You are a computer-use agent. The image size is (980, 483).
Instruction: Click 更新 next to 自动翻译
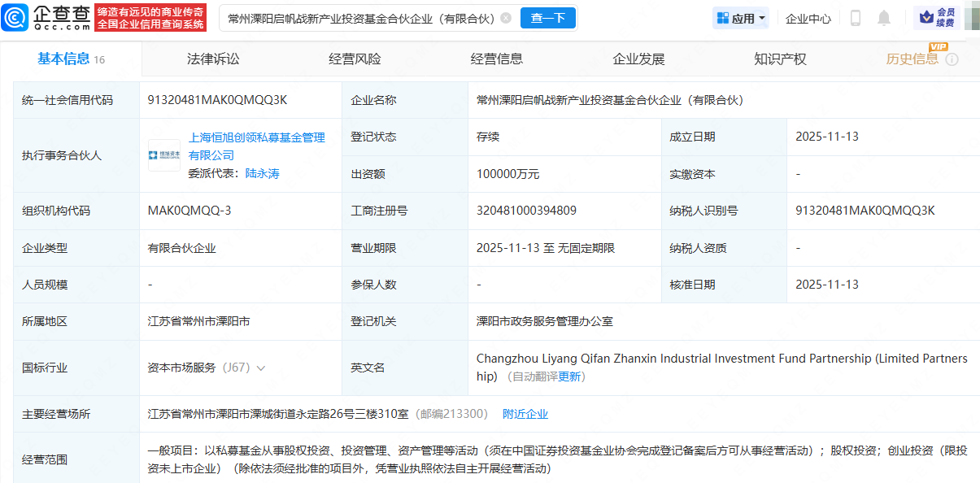point(569,376)
